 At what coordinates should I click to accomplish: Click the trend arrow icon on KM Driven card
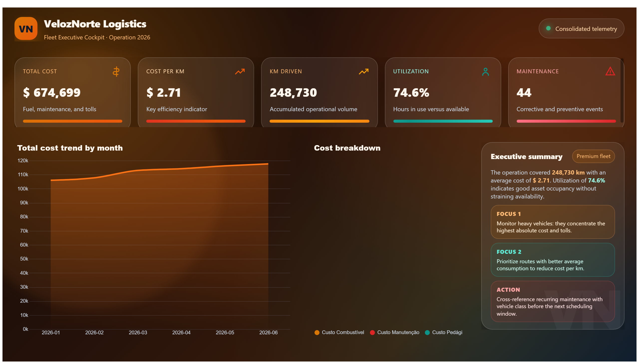(x=363, y=72)
